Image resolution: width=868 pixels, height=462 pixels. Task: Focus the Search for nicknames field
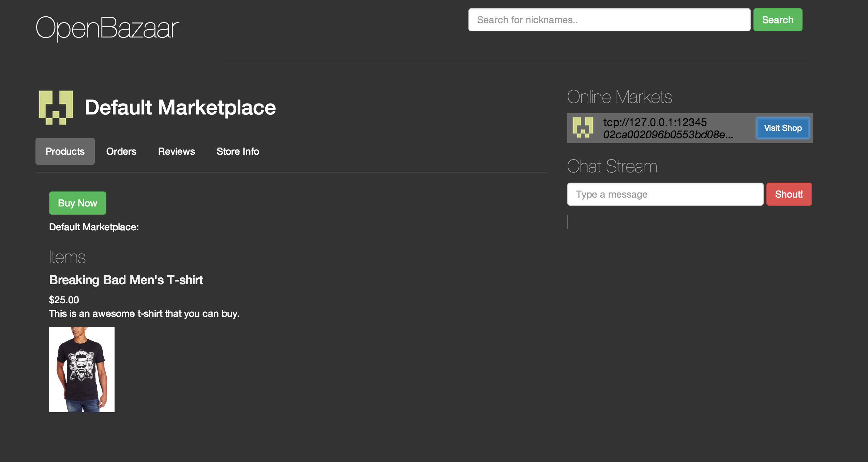click(x=609, y=20)
